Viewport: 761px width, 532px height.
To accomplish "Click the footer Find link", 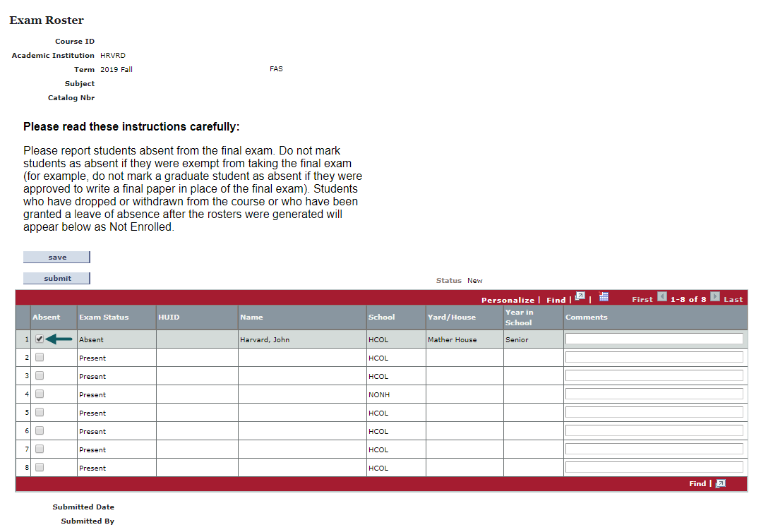I will coord(697,483).
